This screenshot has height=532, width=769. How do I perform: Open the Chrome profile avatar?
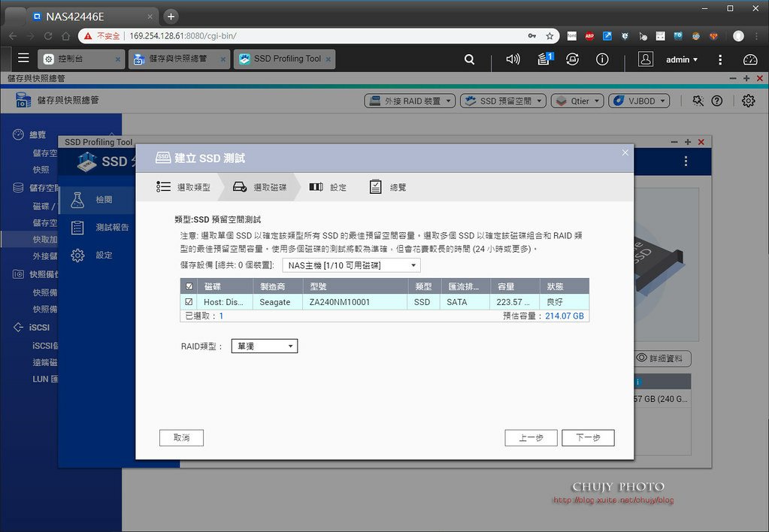click(x=739, y=36)
